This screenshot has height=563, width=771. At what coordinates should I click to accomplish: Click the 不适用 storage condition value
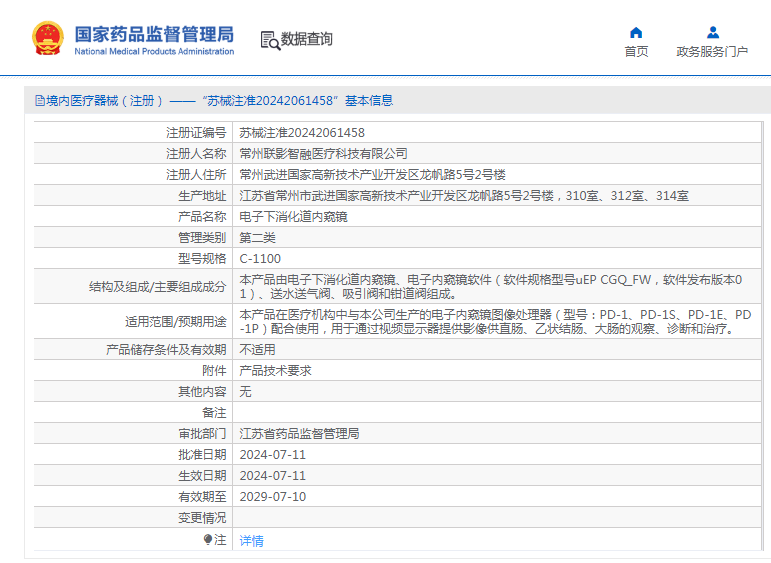pyautogui.click(x=257, y=350)
